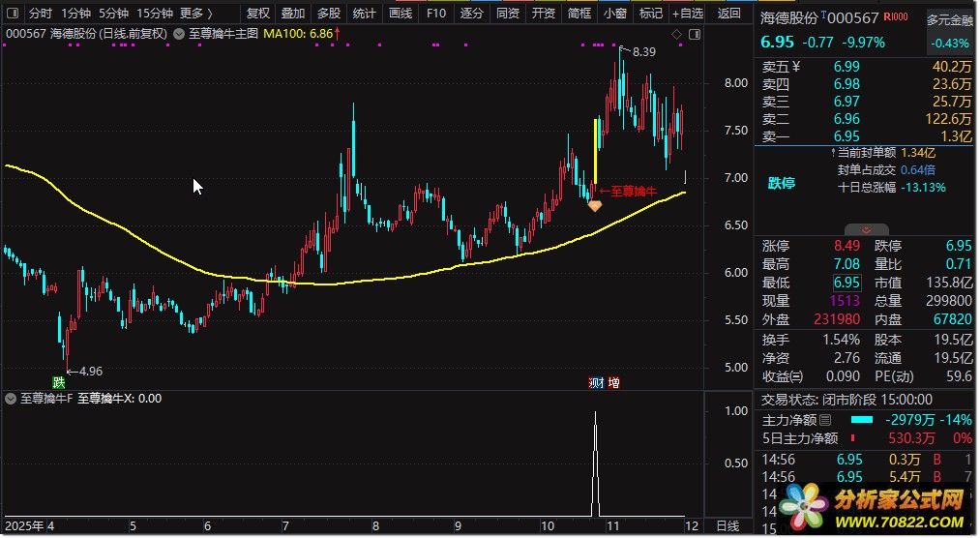The image size is (980, 538).
Task: Click the +自选 add to watchlist button
Action: tap(688, 14)
